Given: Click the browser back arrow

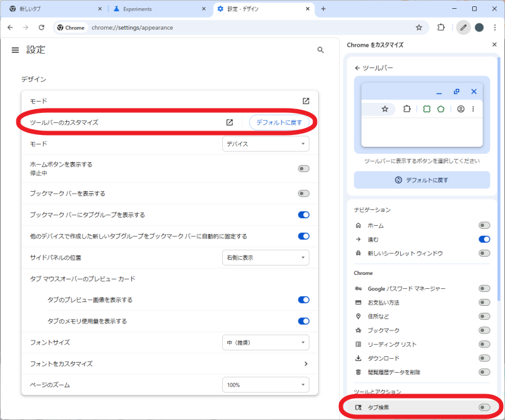Looking at the screenshot, I should (x=10, y=28).
